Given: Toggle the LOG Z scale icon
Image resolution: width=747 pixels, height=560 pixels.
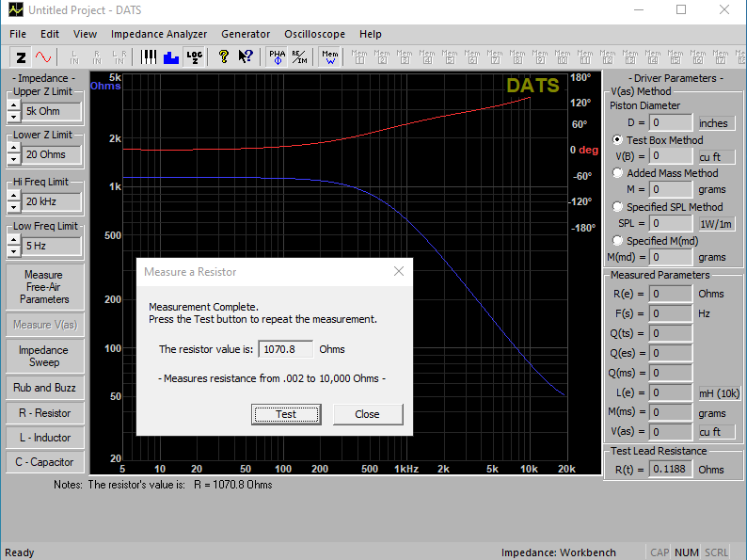Looking at the screenshot, I should coord(195,57).
